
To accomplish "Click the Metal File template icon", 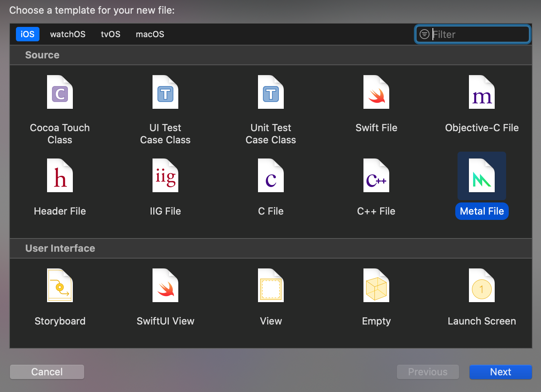I will (x=482, y=176).
